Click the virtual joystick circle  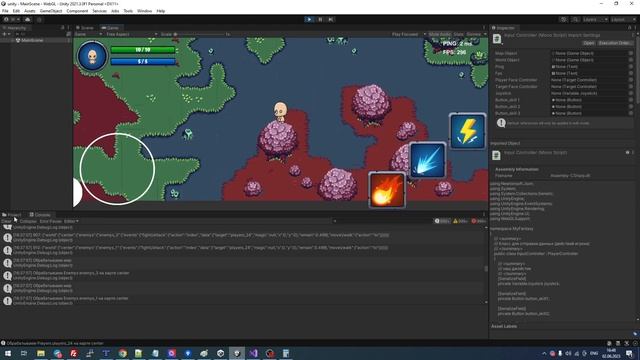pos(117,169)
